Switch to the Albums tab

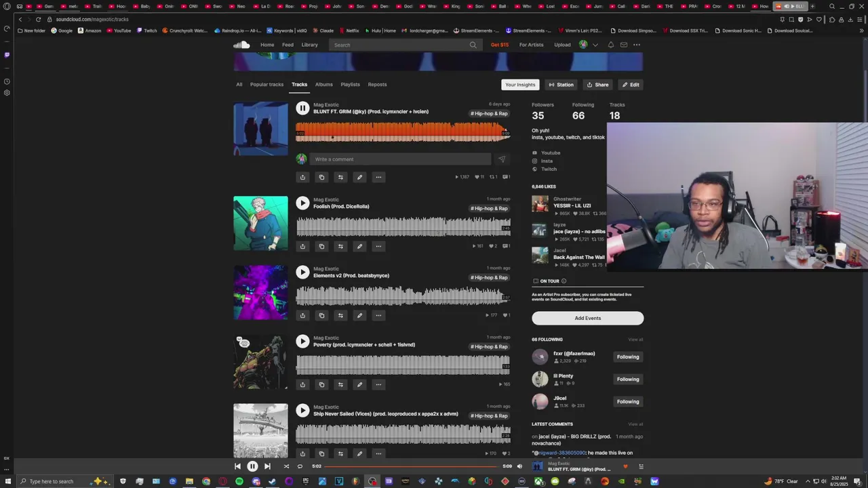(323, 85)
